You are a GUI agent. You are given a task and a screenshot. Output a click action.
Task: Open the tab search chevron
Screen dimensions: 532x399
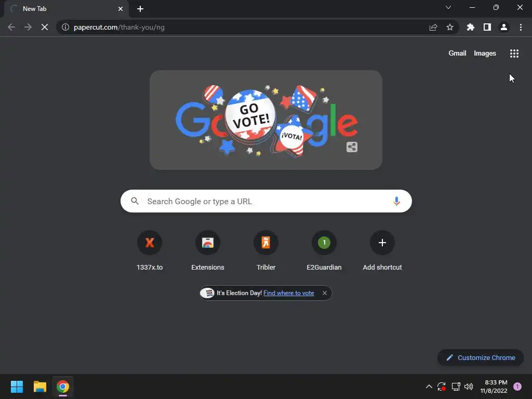(x=448, y=7)
